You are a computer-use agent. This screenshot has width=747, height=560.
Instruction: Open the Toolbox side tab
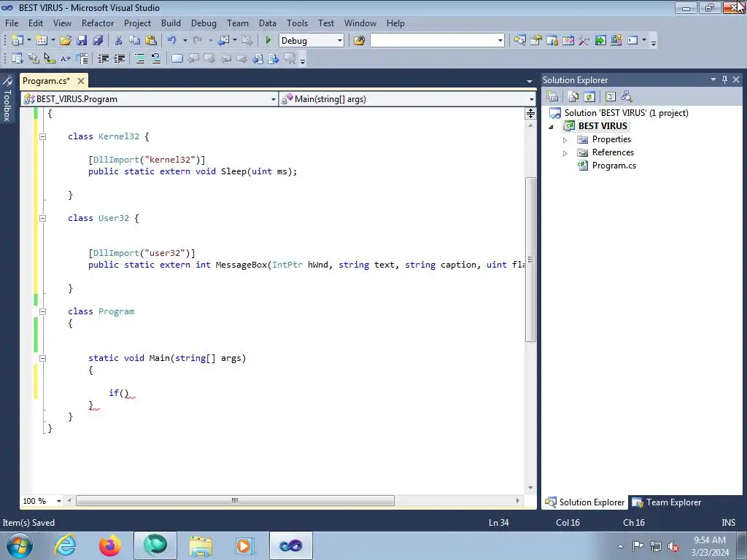click(7, 98)
